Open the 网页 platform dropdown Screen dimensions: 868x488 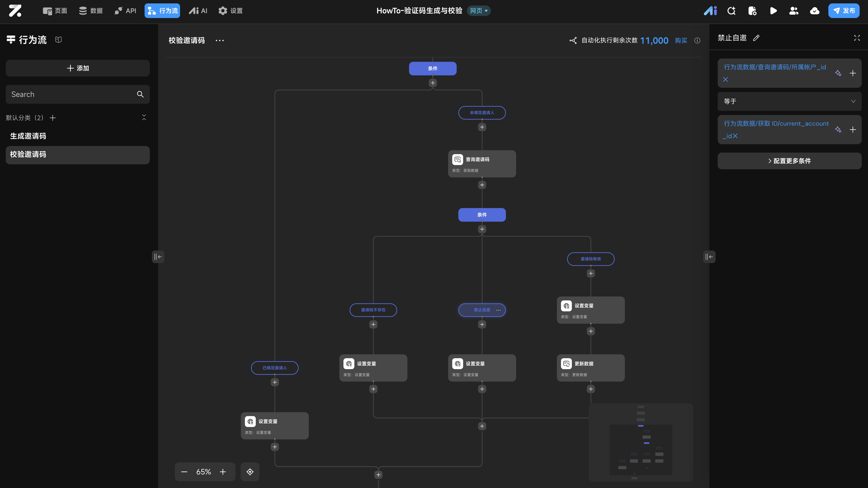[x=478, y=11]
